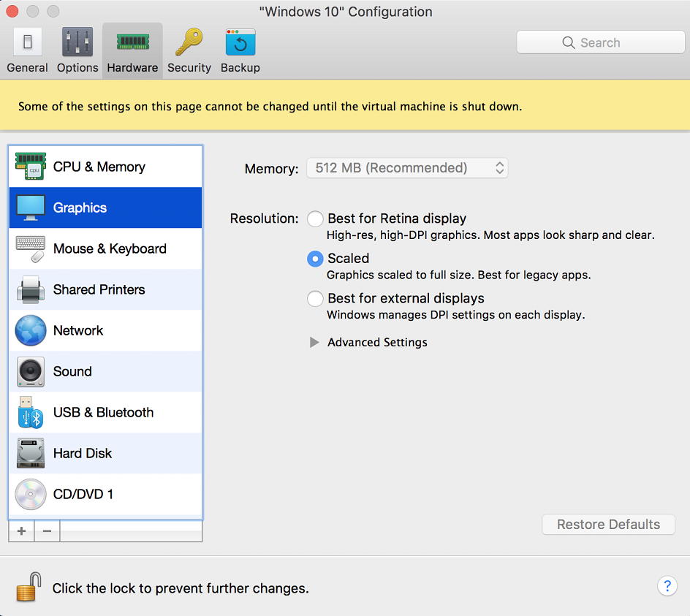Click the Hard Disk drive icon
Image resolution: width=690 pixels, height=616 pixels.
tap(31, 453)
